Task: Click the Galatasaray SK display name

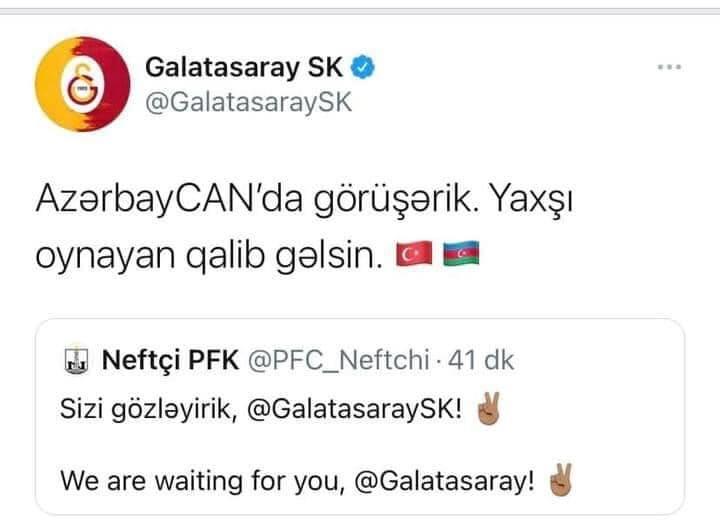Action: [244, 67]
